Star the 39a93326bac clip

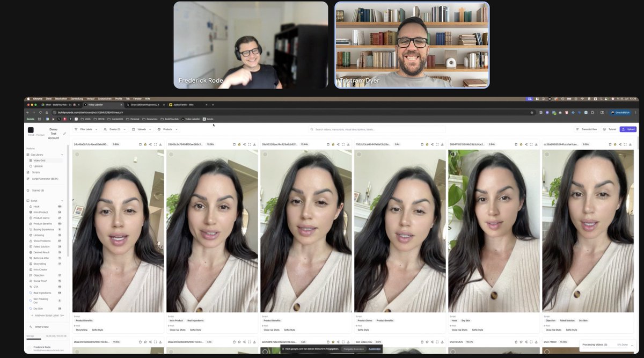coord(333,144)
